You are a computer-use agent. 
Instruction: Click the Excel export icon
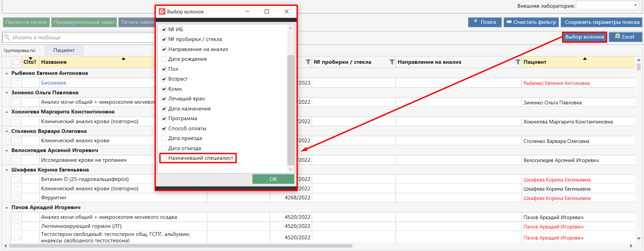(617, 37)
